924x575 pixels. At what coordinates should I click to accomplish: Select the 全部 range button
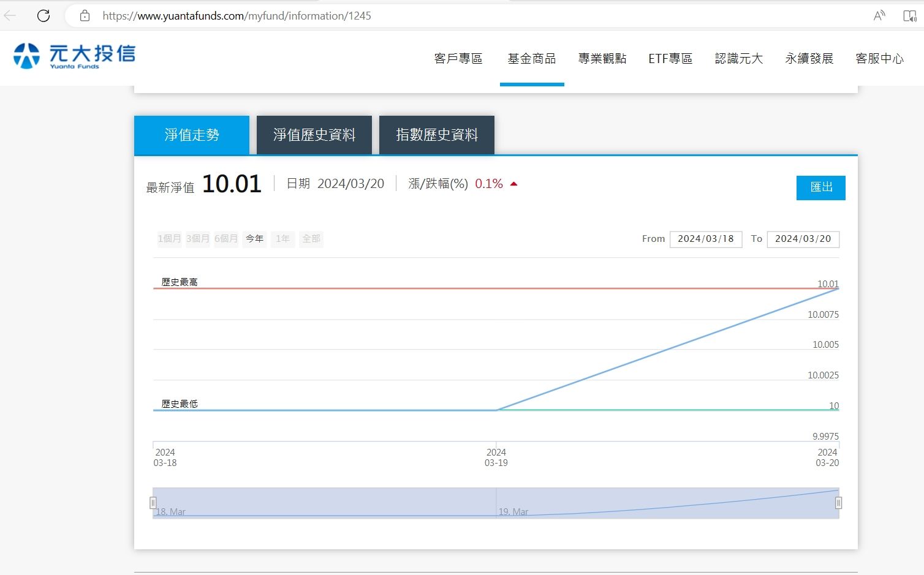311,239
